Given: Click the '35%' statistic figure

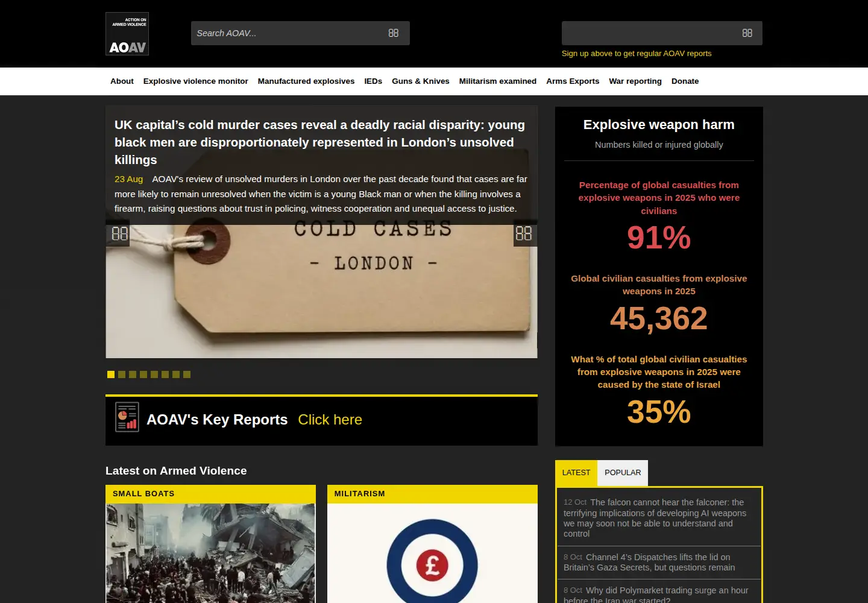Looking at the screenshot, I should pos(659,412).
